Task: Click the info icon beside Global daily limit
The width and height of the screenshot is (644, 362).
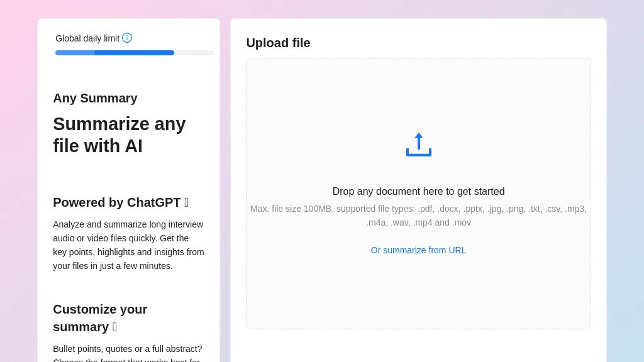Action: point(127,38)
